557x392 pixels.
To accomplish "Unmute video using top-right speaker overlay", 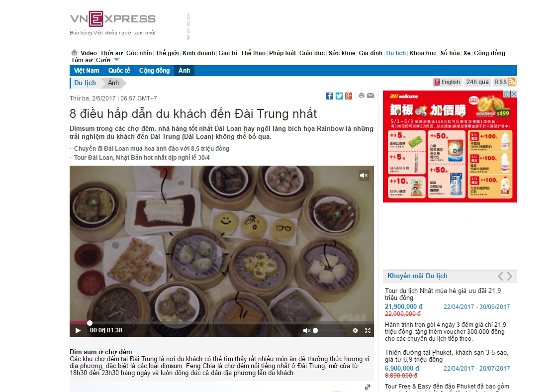I will pos(364,175).
